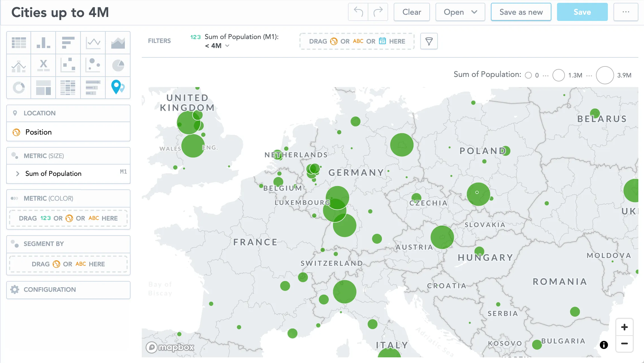Select the Area chart type
Screen dimensions: 644x363
click(118, 42)
